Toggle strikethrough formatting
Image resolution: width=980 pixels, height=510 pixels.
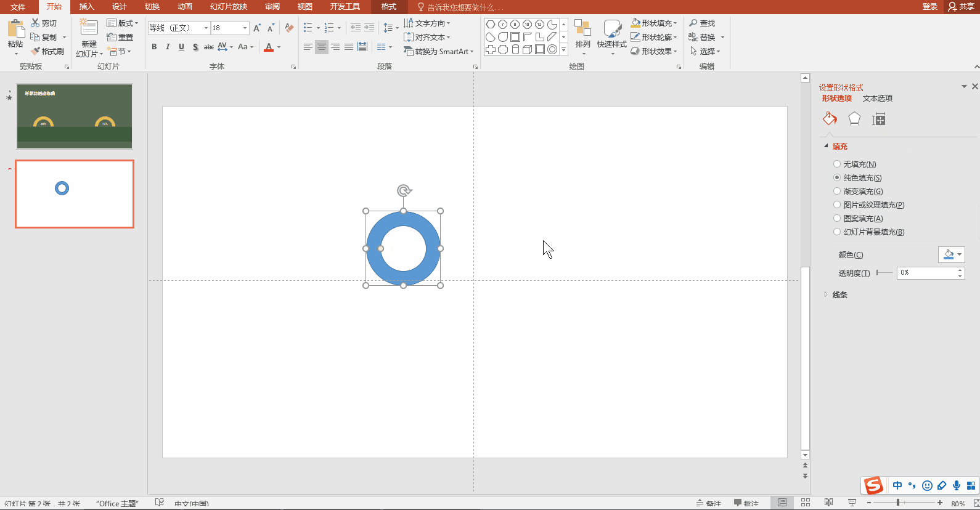coord(209,47)
